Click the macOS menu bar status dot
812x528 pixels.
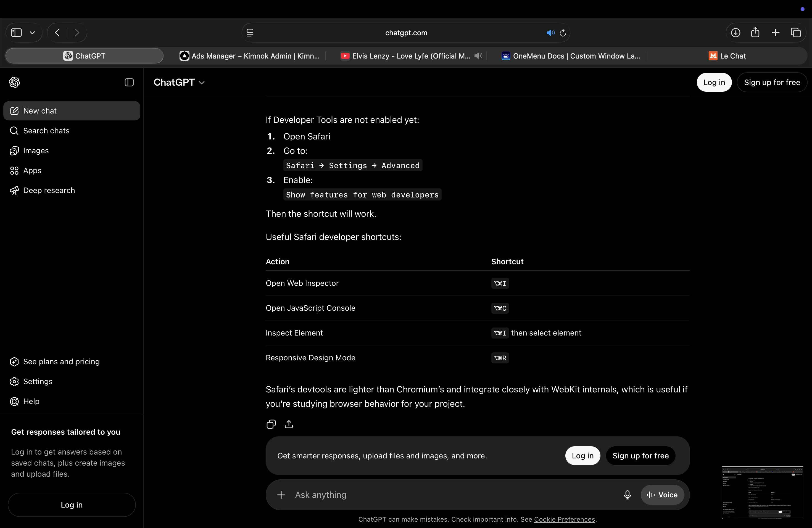coord(802,9)
